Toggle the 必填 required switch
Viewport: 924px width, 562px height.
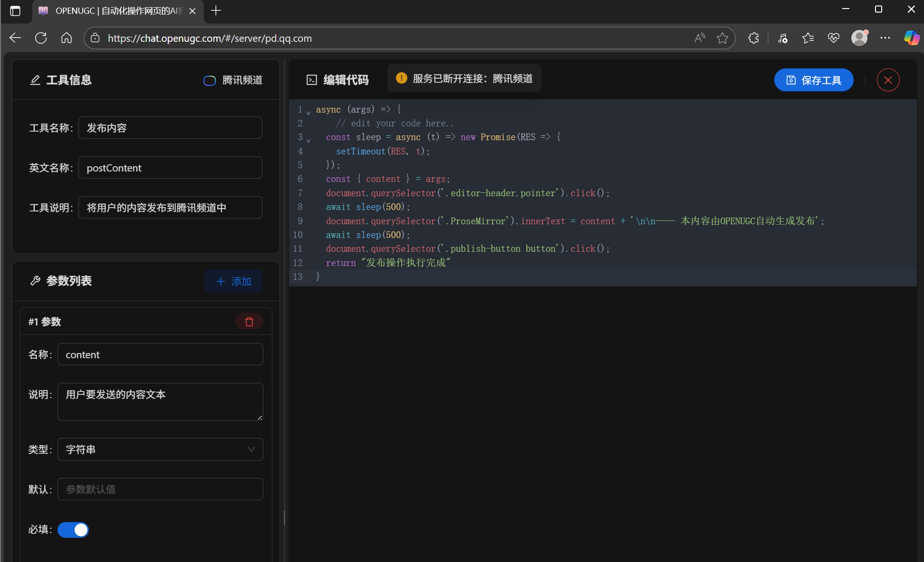coord(73,530)
